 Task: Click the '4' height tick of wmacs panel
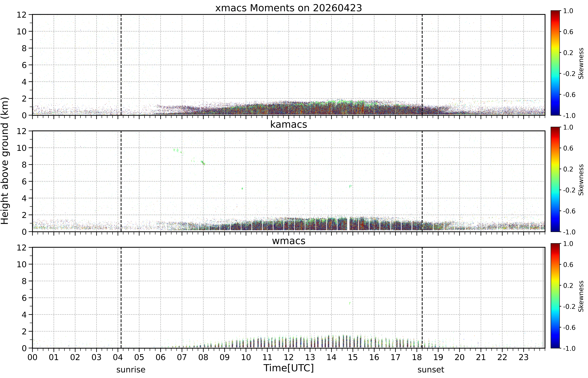click(x=24, y=315)
